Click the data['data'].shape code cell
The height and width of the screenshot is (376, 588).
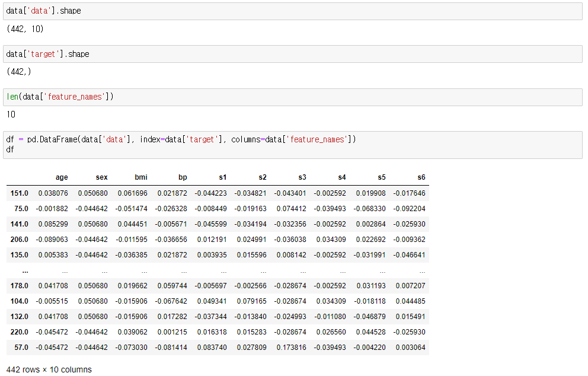(292, 11)
